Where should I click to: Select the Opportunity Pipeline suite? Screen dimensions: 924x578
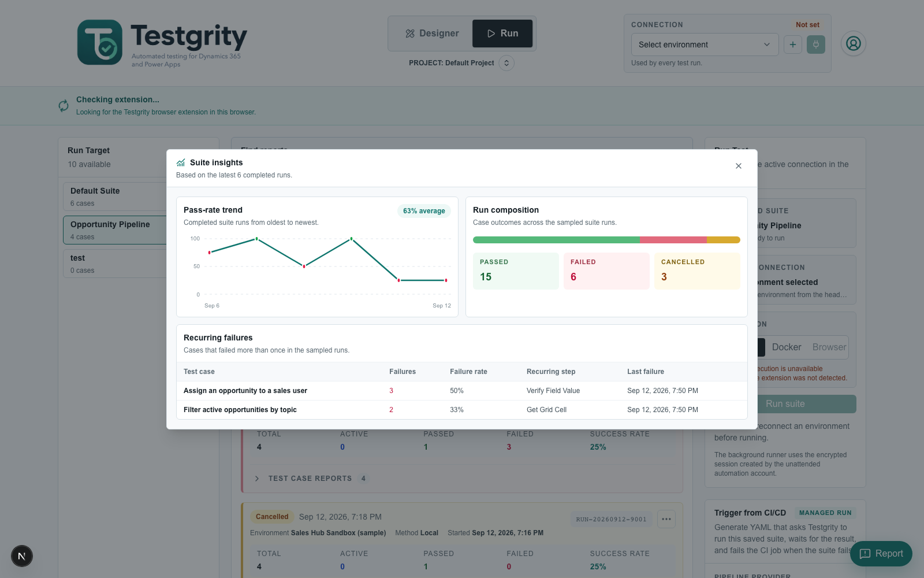115,230
